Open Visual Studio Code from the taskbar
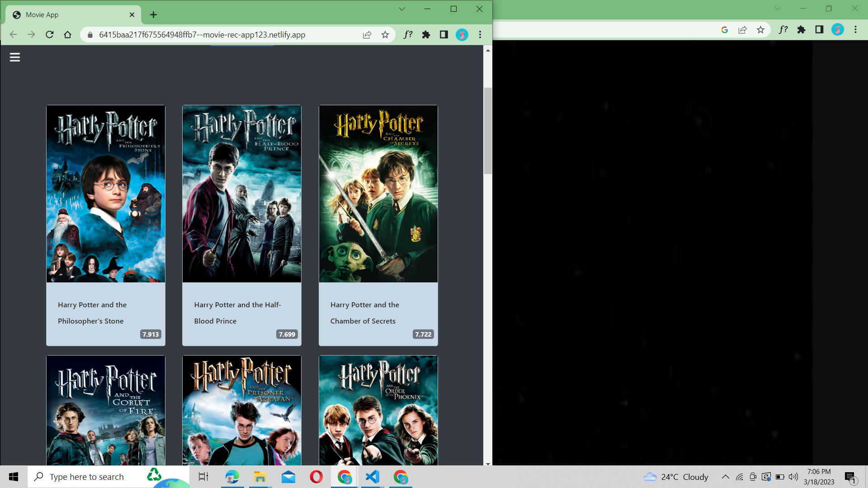 click(373, 477)
